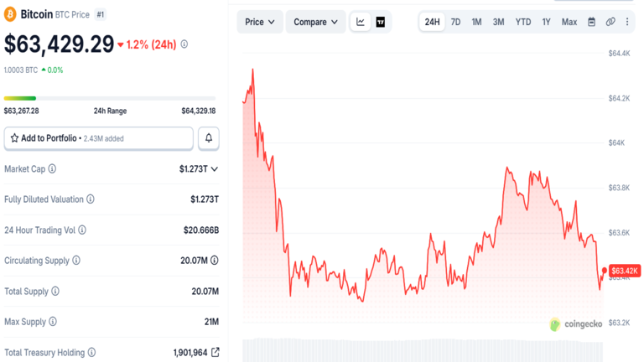Image resolution: width=644 pixels, height=362 pixels.
Task: Copy chart link with the chain icon
Action: point(610,22)
